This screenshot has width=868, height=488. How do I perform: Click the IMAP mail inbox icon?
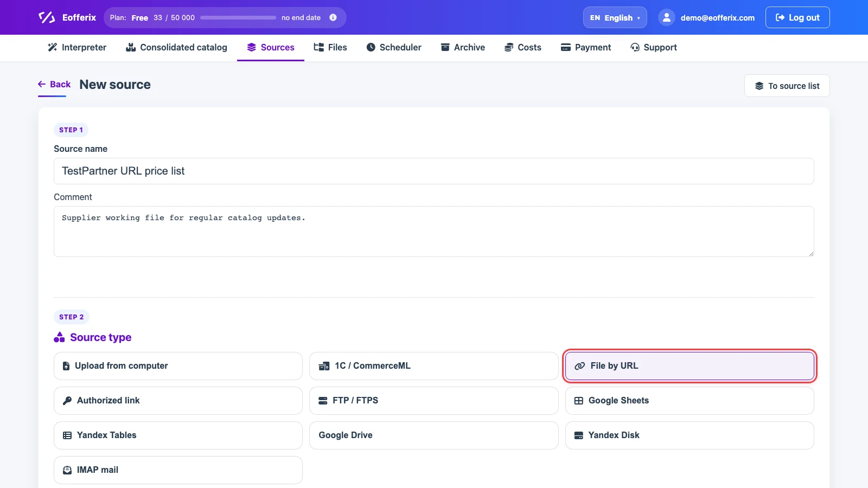click(x=67, y=470)
